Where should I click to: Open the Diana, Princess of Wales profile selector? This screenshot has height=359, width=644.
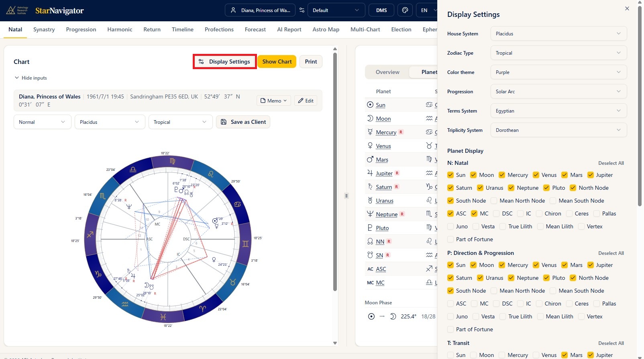pos(260,10)
